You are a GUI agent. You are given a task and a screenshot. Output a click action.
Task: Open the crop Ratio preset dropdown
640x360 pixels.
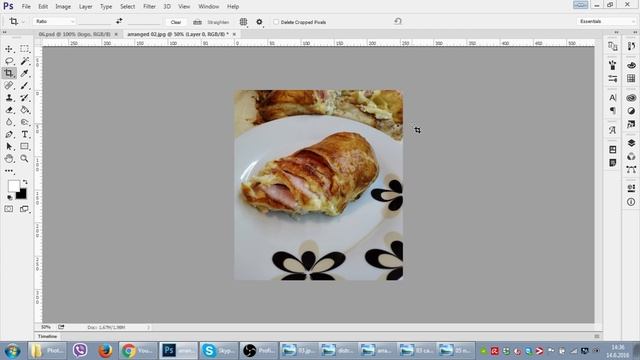tap(55, 21)
